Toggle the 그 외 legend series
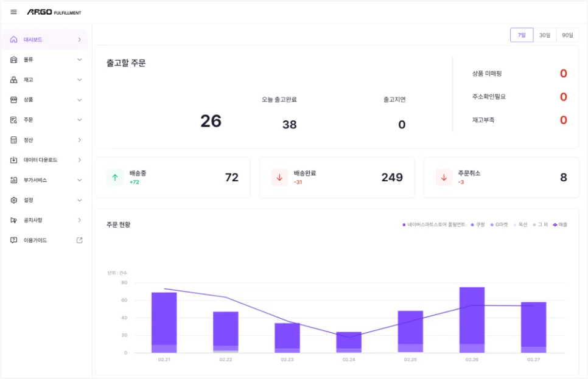588x379 pixels. tap(541, 224)
